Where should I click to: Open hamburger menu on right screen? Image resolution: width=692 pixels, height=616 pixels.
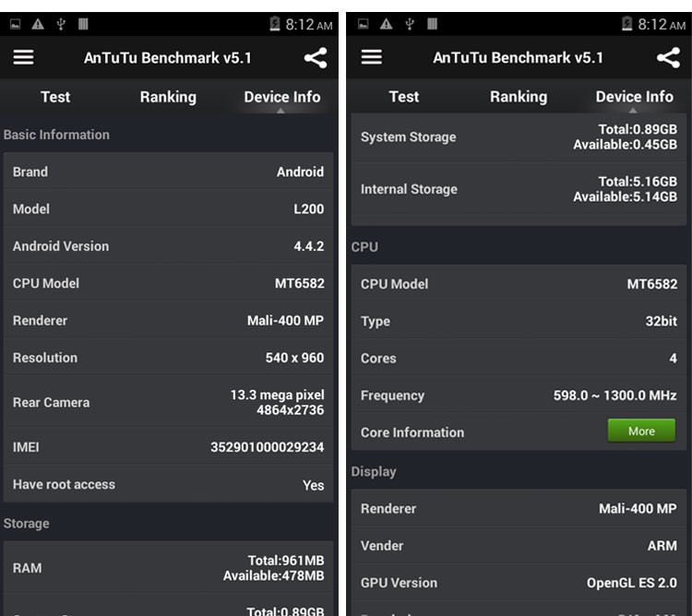coord(371,57)
